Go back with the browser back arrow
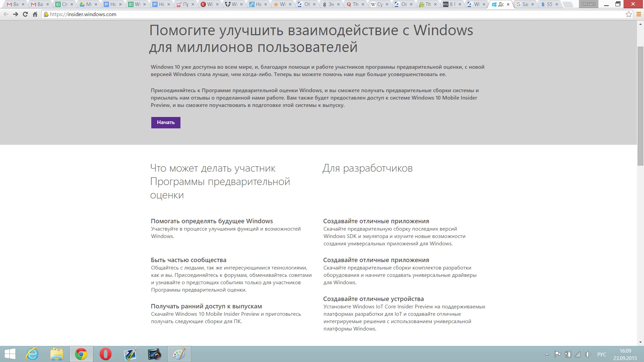Image resolution: width=644 pixels, height=362 pixels. point(6,14)
